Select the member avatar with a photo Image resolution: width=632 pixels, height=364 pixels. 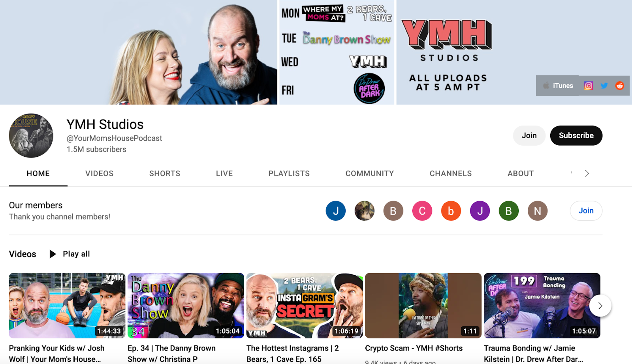coord(365,211)
